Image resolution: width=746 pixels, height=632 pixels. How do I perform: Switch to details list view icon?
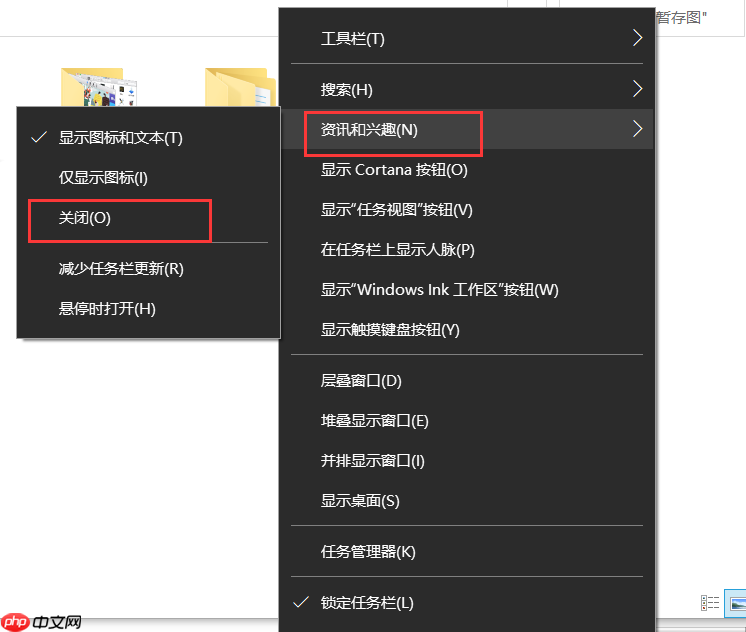coord(710,603)
